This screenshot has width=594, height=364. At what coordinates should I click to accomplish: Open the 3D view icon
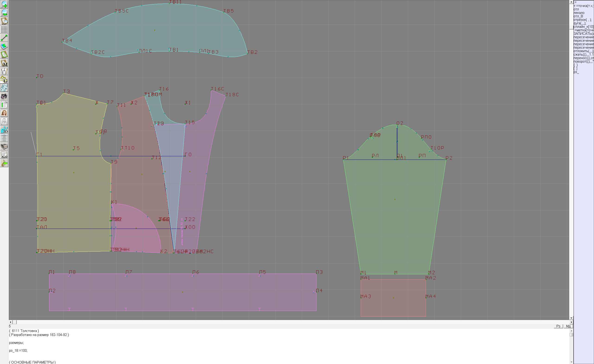point(4,130)
